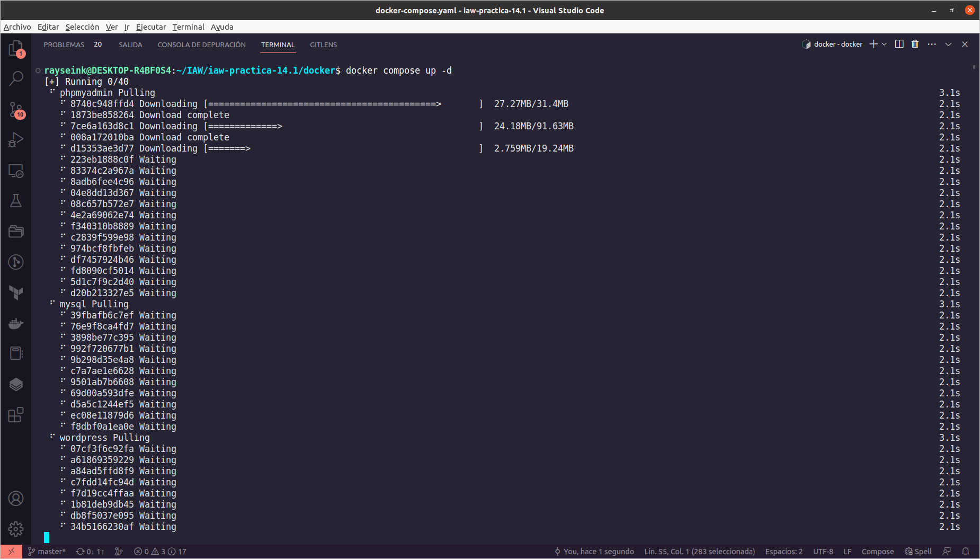Image resolution: width=980 pixels, height=559 pixels.
Task: Open the Remote Explorer view
Action: 16,171
